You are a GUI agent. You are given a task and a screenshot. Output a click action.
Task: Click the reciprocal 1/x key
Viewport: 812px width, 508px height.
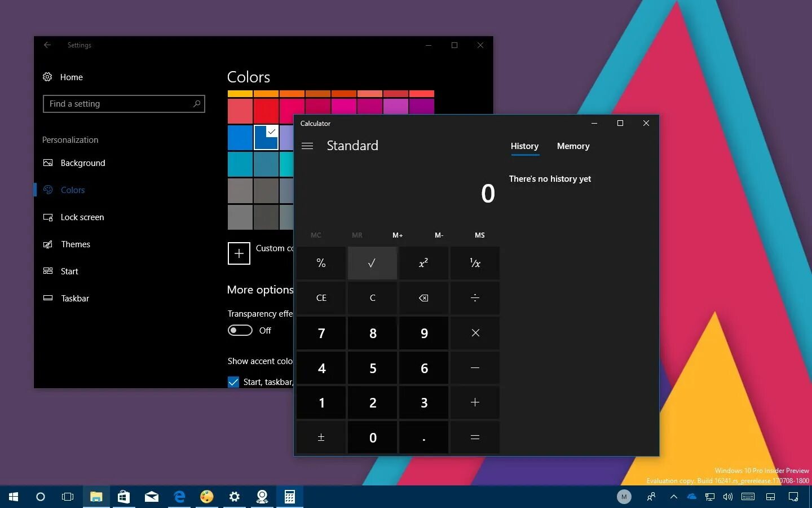click(475, 263)
